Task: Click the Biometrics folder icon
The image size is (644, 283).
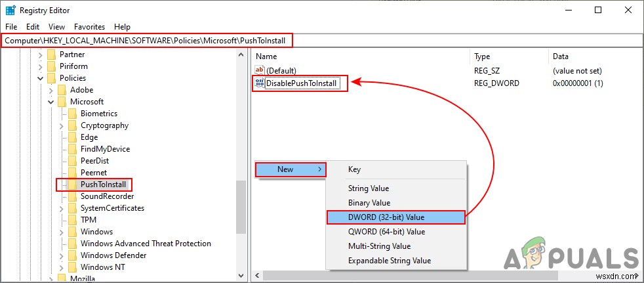Action: [72, 114]
